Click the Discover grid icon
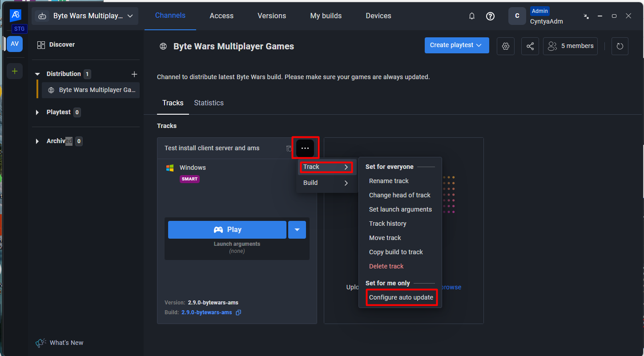 coord(41,45)
